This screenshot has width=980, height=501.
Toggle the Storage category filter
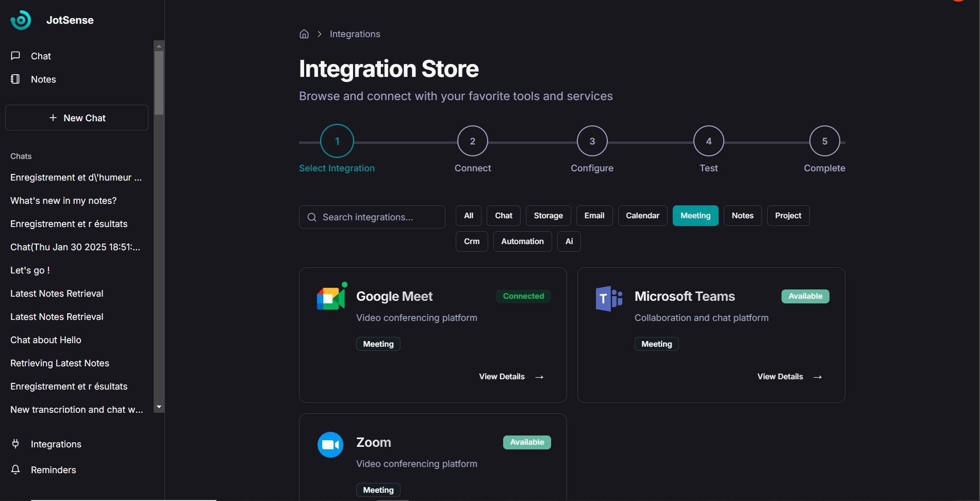click(x=548, y=216)
